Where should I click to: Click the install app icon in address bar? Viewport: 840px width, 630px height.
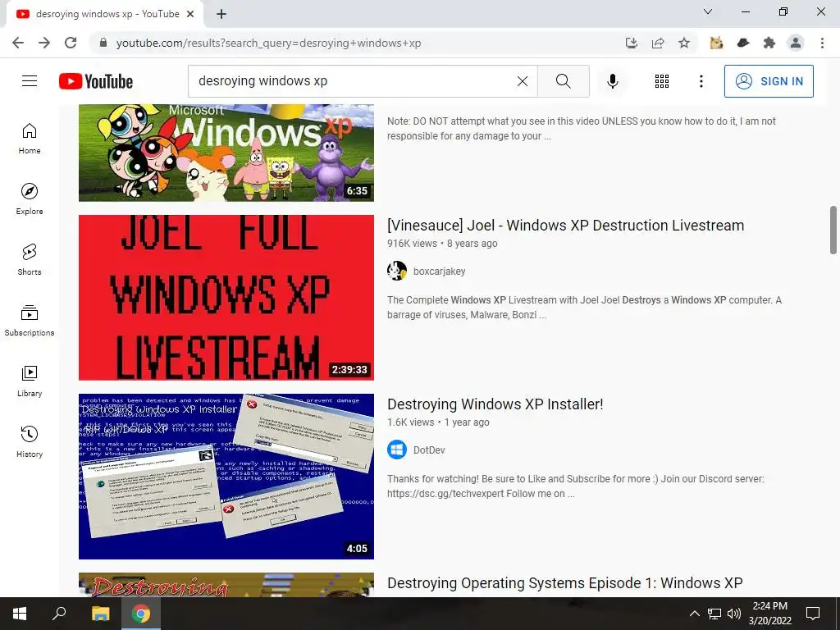[x=632, y=43]
